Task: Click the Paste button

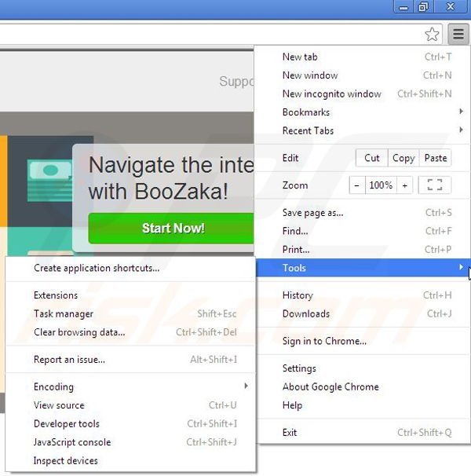Action: pyautogui.click(x=436, y=158)
